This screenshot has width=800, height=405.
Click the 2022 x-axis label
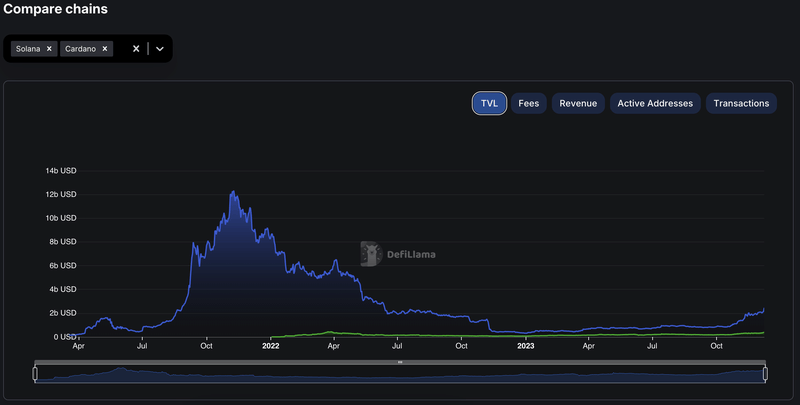pos(270,346)
